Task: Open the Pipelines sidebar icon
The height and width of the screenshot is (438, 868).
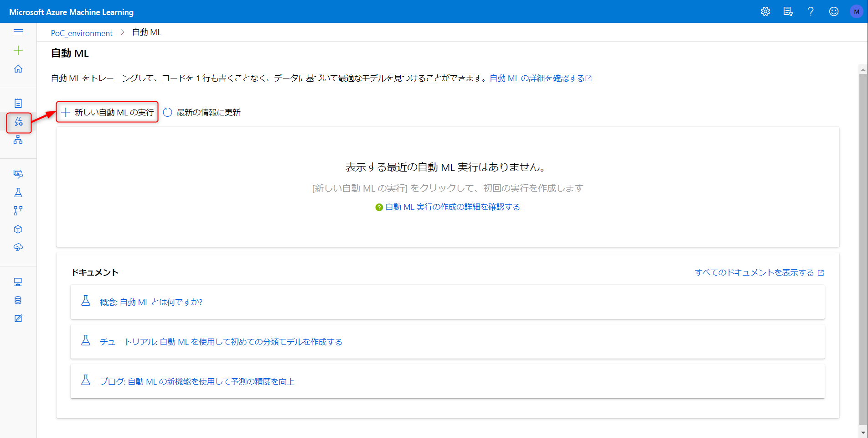Action: click(x=18, y=211)
